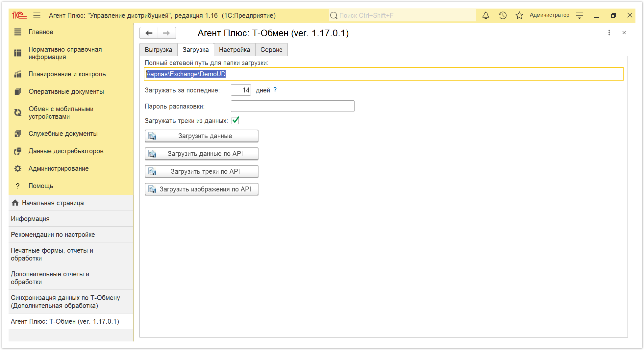Switch to the Загрузка tab
This screenshot has width=644, height=350.
coord(196,50)
